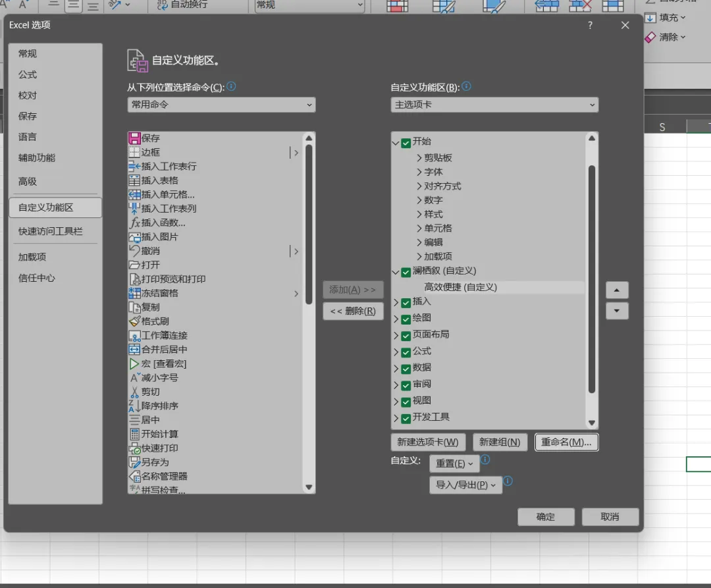711x588 pixels.
Task: Click the 重命名 button
Action: coord(566,442)
